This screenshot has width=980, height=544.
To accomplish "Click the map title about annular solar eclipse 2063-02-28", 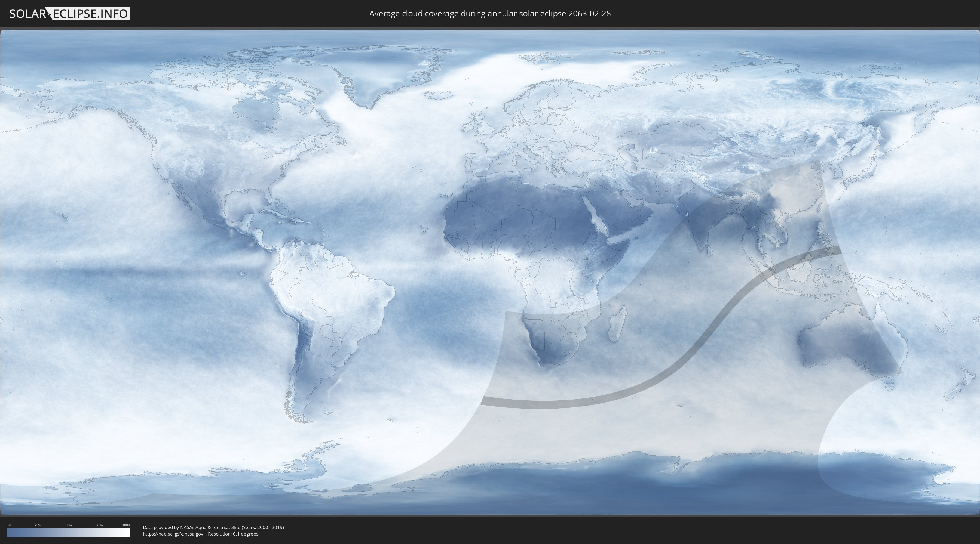I will coord(490,14).
